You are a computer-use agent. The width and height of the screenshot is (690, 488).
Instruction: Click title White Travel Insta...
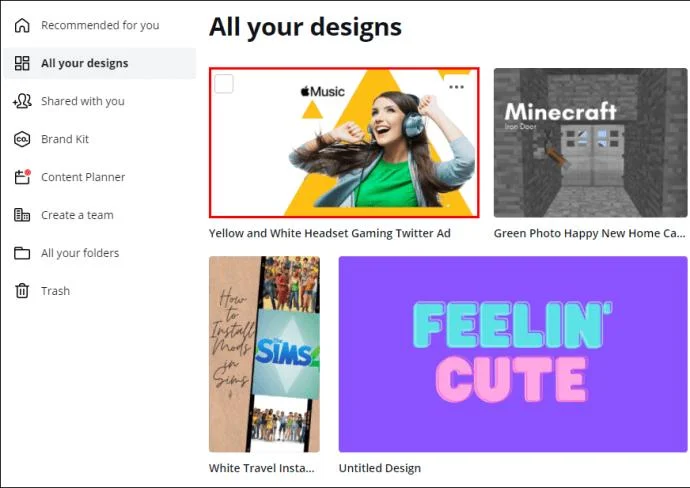click(x=262, y=468)
